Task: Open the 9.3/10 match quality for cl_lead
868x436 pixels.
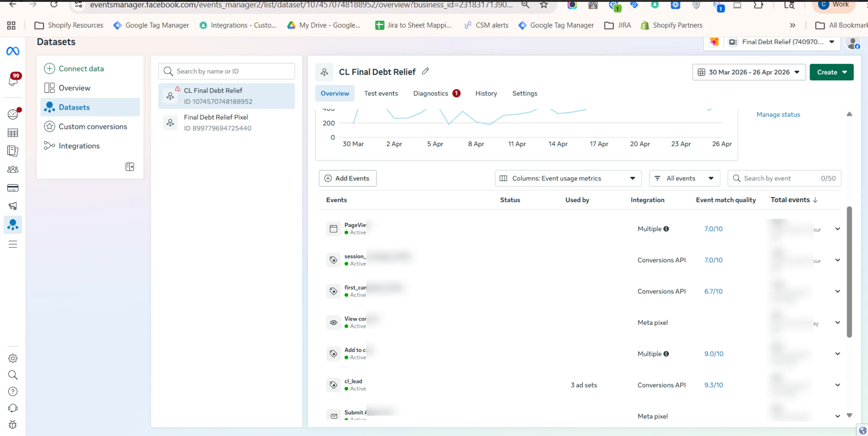Action: 713,385
